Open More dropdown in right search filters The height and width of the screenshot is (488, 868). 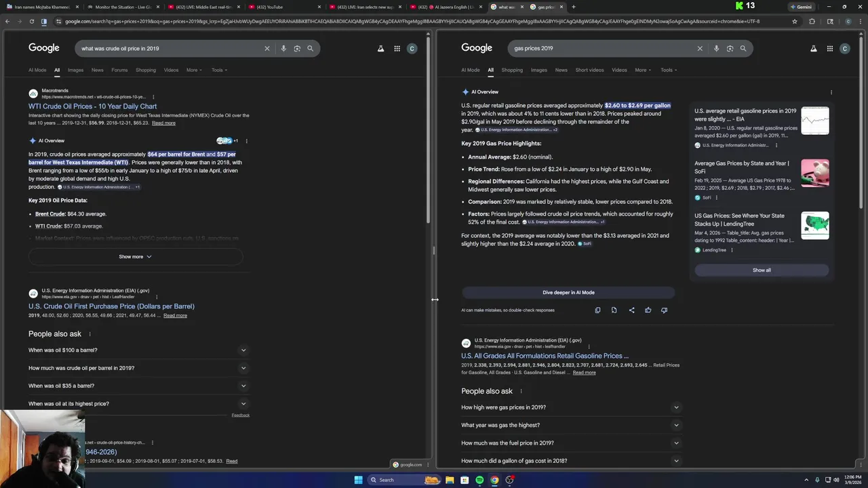643,70
